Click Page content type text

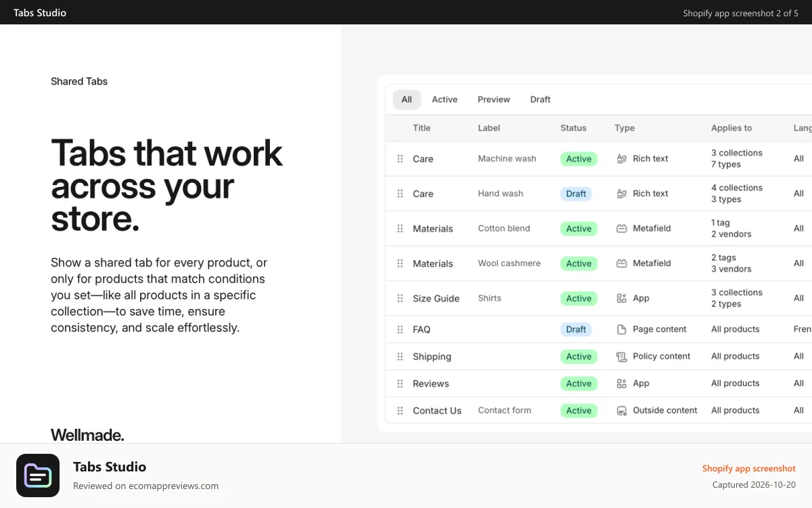click(x=660, y=329)
